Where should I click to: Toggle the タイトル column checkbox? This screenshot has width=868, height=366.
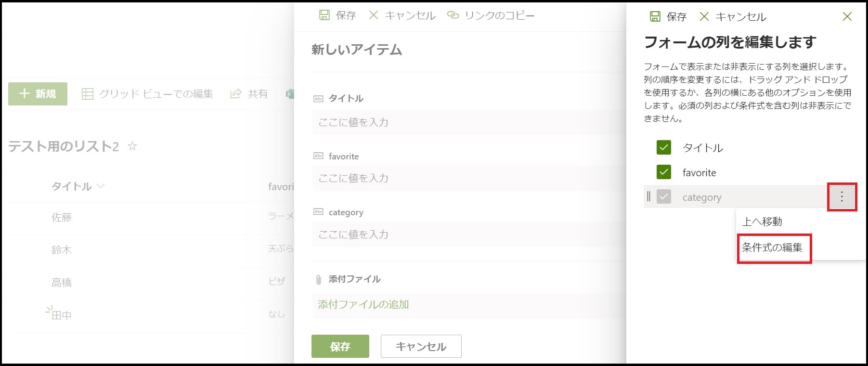pos(664,147)
